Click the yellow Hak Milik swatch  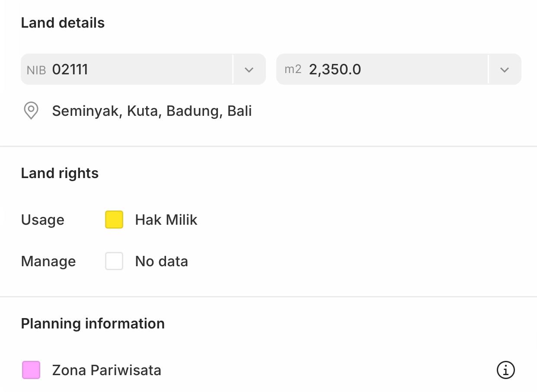(114, 220)
